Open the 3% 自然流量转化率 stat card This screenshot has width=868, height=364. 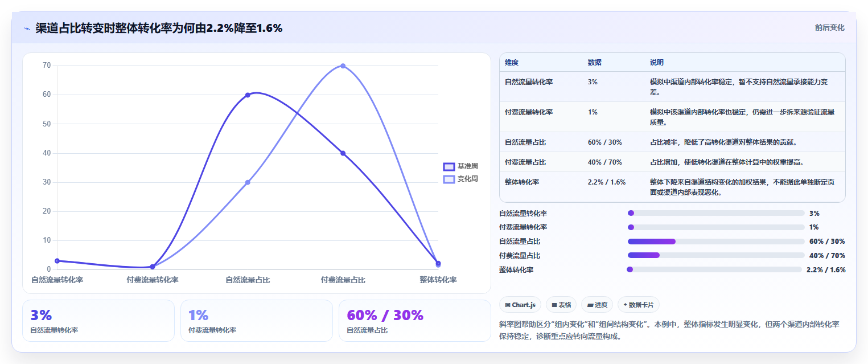pos(98,321)
